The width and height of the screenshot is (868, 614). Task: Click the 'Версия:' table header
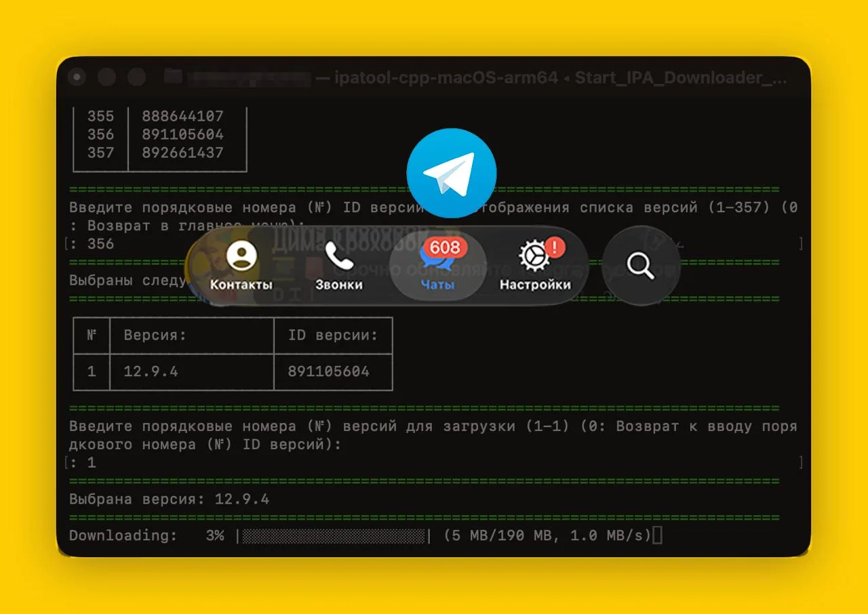click(x=155, y=335)
